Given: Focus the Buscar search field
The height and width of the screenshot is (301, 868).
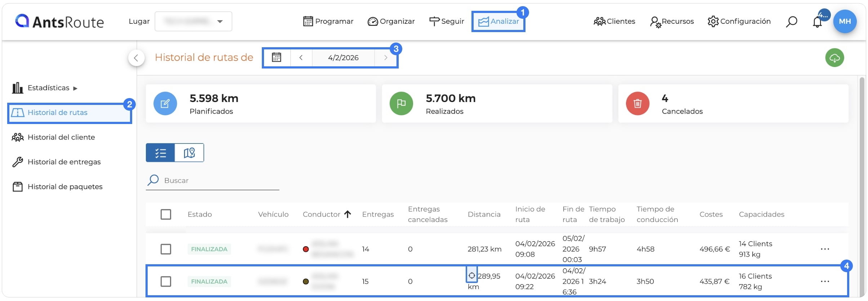Looking at the screenshot, I should coord(212,181).
